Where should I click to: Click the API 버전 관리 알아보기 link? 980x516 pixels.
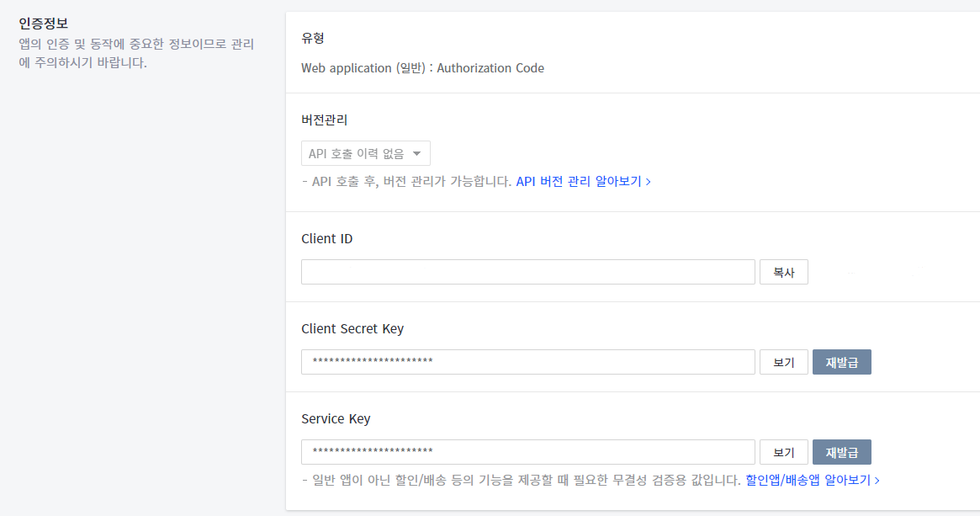[583, 181]
